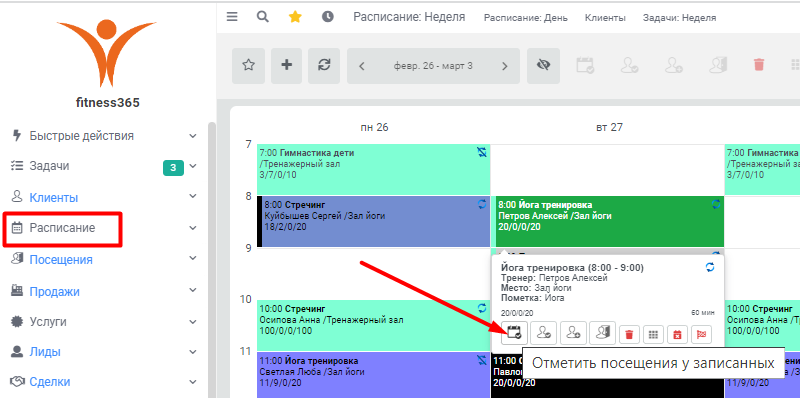Viewport: 800px width, 398px height.
Task: Click the toolbar red trash delete icon
Action: [x=759, y=65]
